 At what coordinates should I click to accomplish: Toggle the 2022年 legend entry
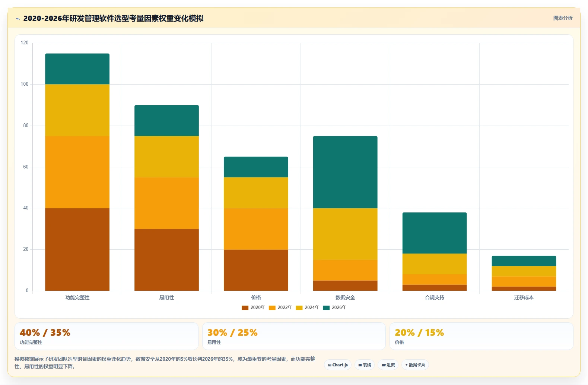click(x=280, y=307)
